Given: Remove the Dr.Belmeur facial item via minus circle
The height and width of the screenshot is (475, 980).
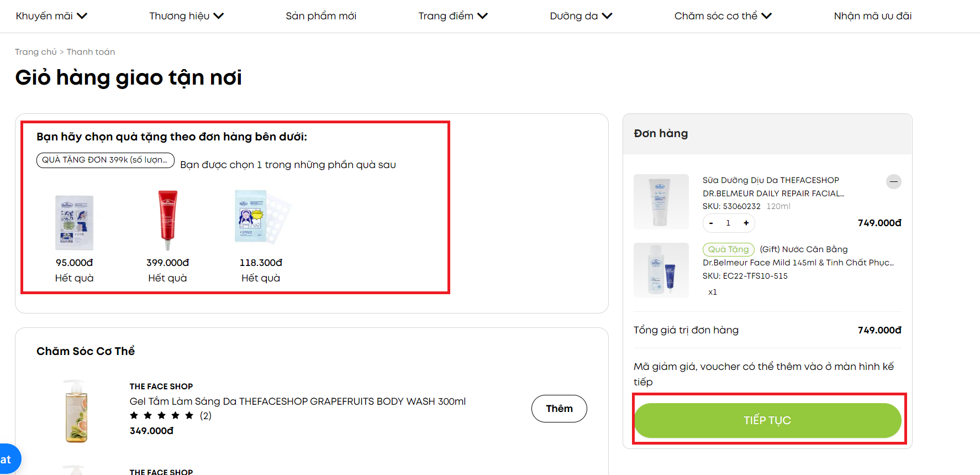Looking at the screenshot, I should pyautogui.click(x=893, y=181).
